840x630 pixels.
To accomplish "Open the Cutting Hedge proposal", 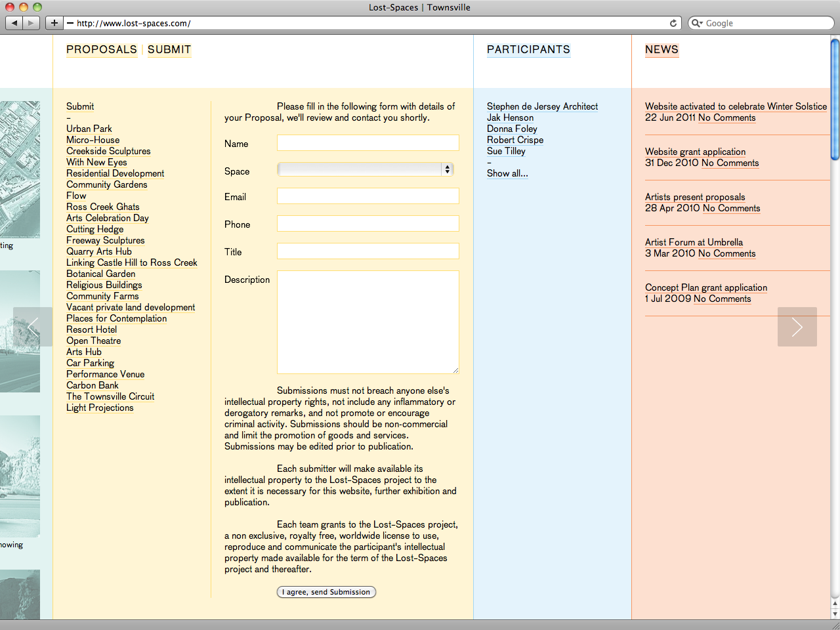I will 94,229.
